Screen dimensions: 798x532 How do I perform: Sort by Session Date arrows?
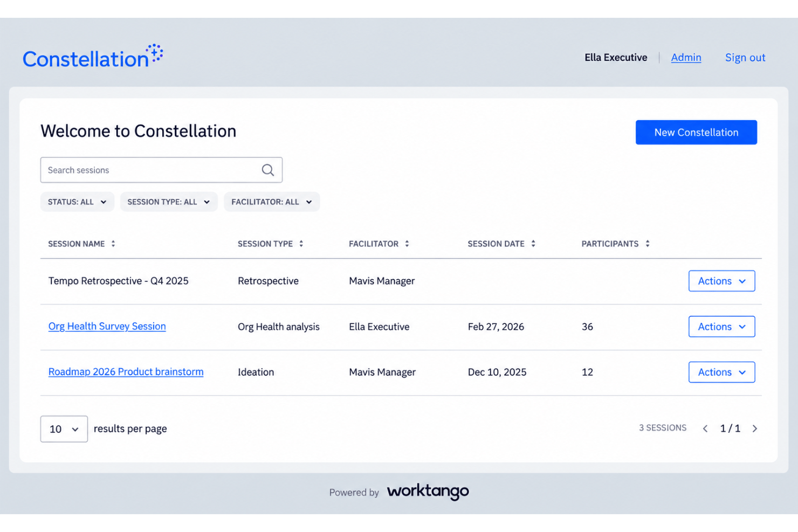tap(533, 244)
